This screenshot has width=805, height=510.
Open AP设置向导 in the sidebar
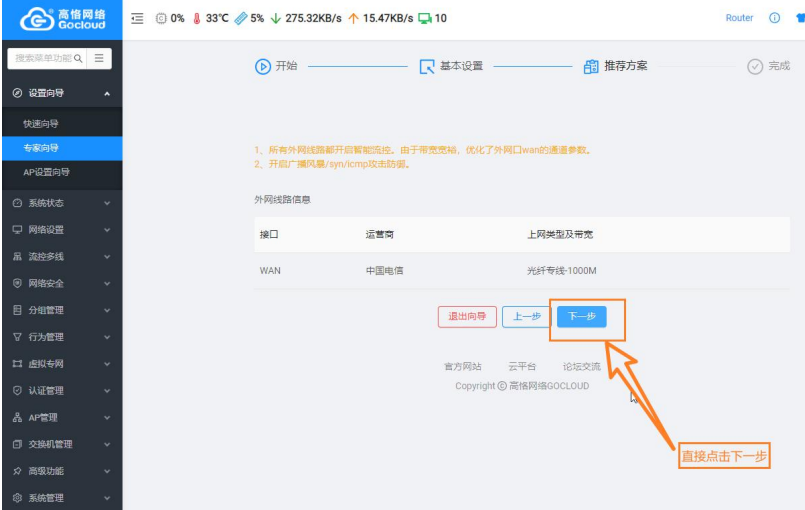click(x=46, y=172)
